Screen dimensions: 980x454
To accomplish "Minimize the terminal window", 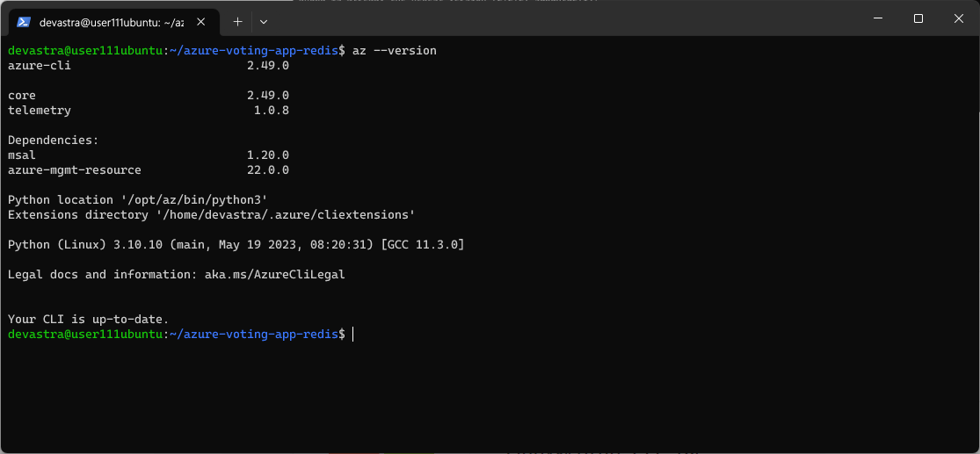I will pos(877,18).
